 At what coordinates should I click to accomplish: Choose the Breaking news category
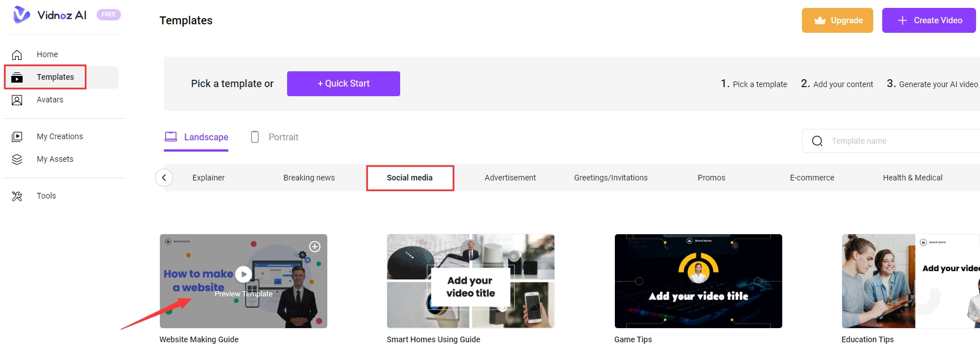click(x=309, y=178)
